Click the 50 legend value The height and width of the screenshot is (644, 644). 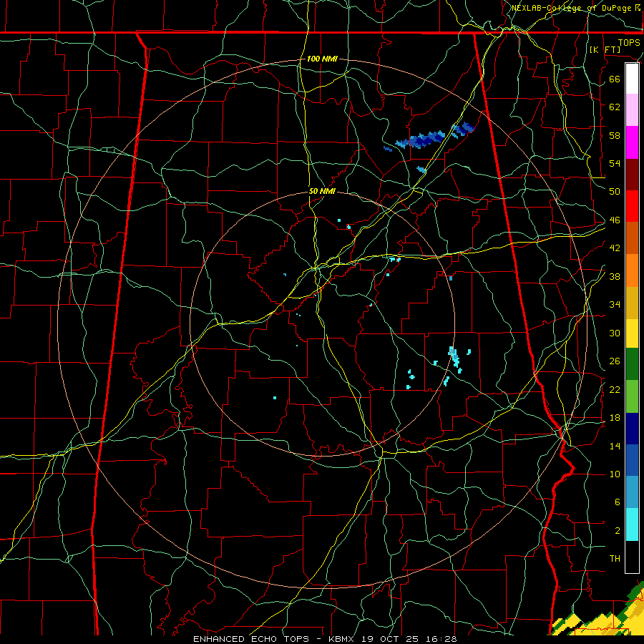[615, 191]
